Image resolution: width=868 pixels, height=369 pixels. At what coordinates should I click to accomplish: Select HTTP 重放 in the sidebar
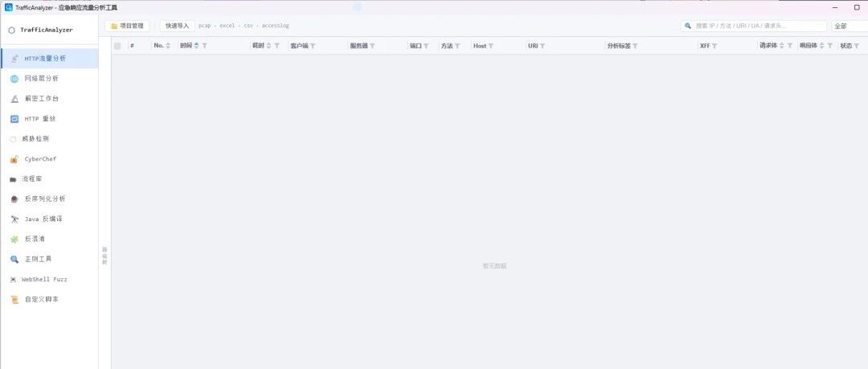click(x=50, y=118)
